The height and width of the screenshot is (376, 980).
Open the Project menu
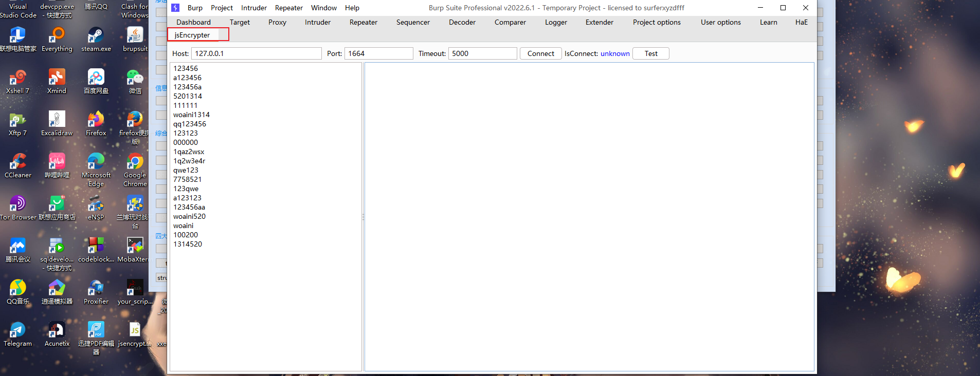(x=222, y=8)
